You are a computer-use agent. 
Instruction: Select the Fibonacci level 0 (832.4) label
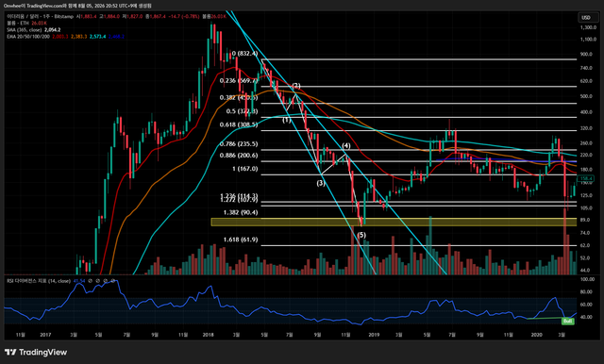(244, 54)
